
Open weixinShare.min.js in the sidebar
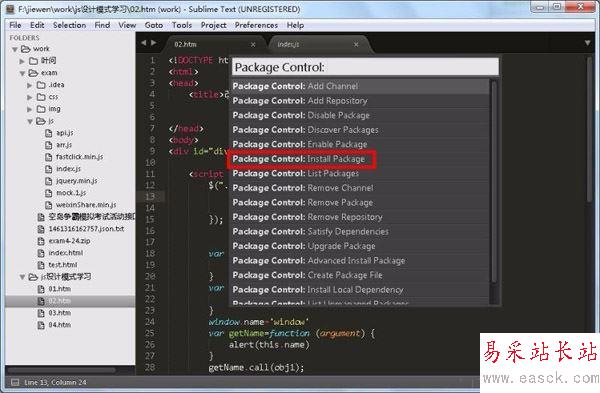[86, 205]
